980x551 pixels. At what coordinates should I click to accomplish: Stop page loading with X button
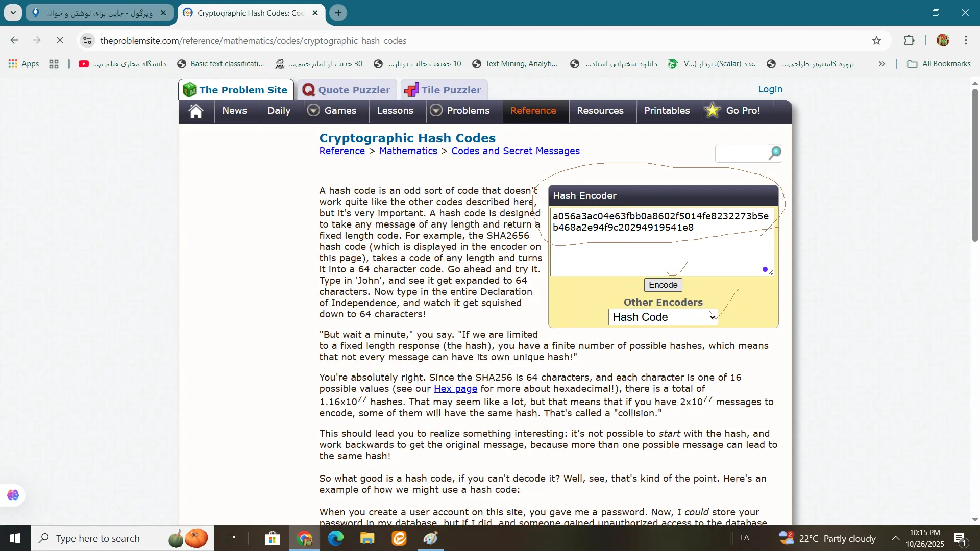(x=60, y=41)
